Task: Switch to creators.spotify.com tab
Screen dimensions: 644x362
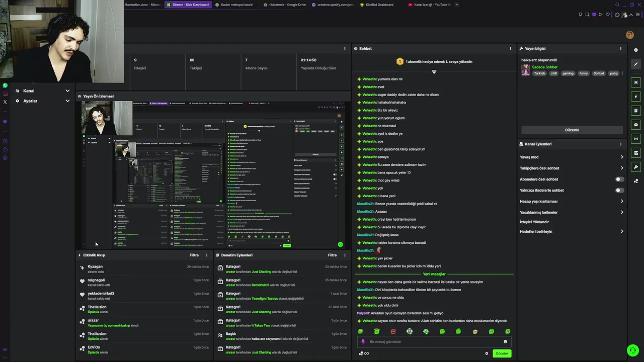Action: click(x=333, y=5)
